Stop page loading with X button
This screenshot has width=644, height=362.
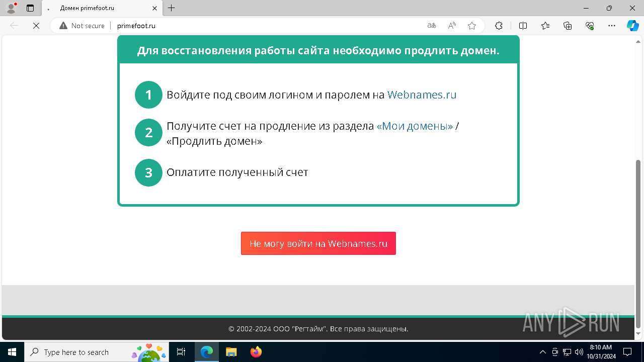pos(36,26)
